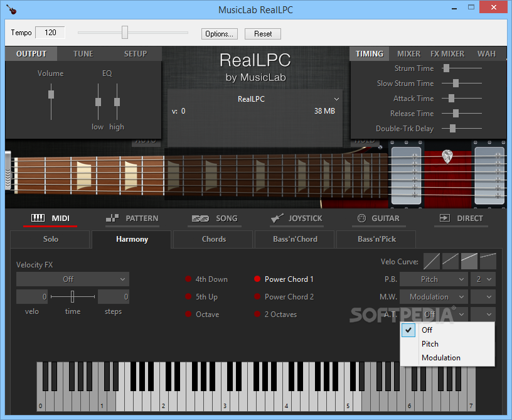
Task: Click the Reset button
Action: tap(263, 34)
